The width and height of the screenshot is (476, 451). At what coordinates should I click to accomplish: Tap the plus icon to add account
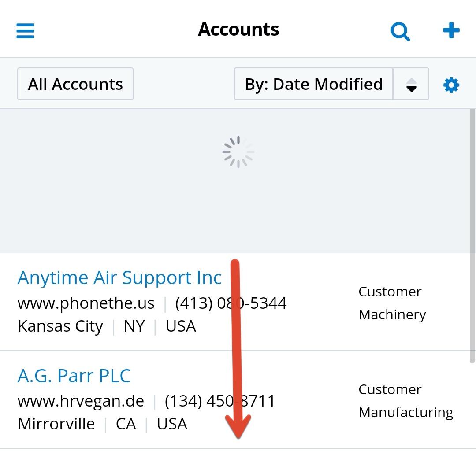pos(451,31)
